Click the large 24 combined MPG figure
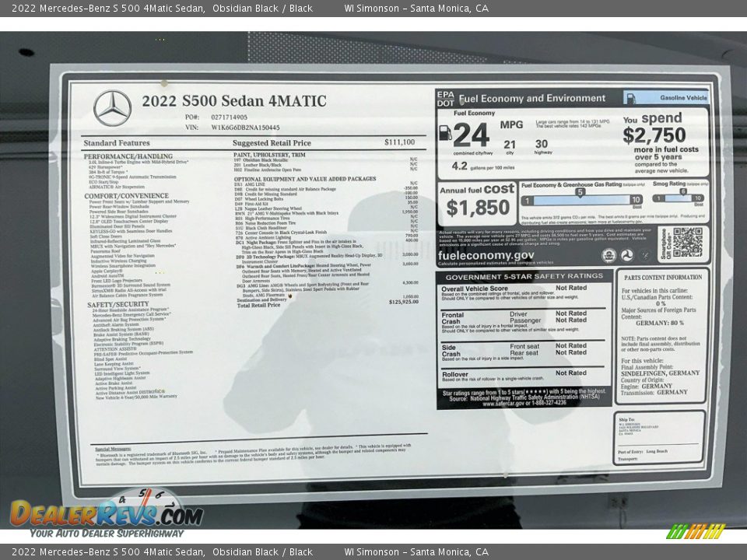The image size is (747, 560). point(471,135)
